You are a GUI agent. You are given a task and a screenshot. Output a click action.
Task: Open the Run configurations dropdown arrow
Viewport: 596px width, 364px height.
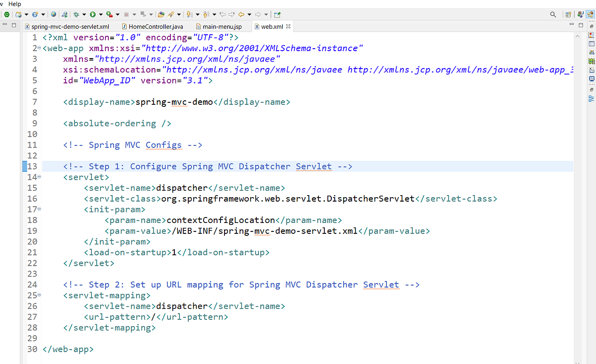(x=101, y=14)
